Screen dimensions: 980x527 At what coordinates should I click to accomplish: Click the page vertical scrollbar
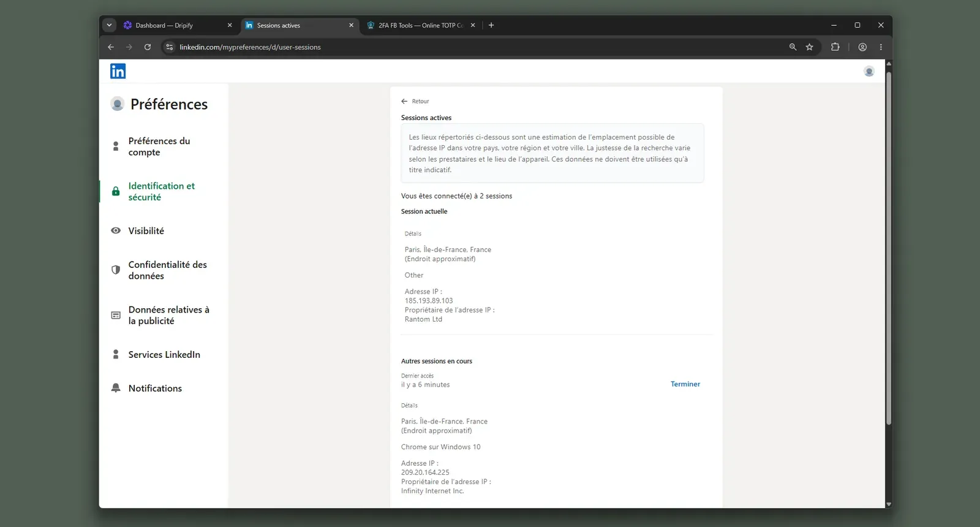point(888,248)
